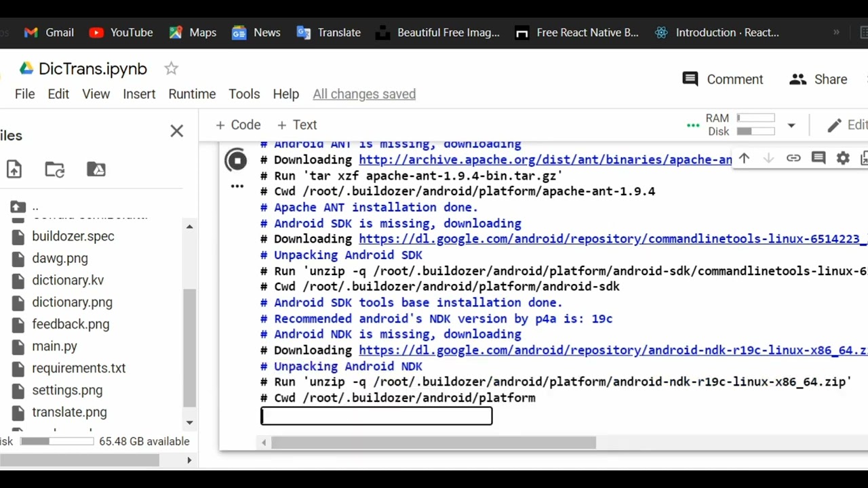Open the commandlinetools-linux download link
868x488 pixels.
[613, 239]
